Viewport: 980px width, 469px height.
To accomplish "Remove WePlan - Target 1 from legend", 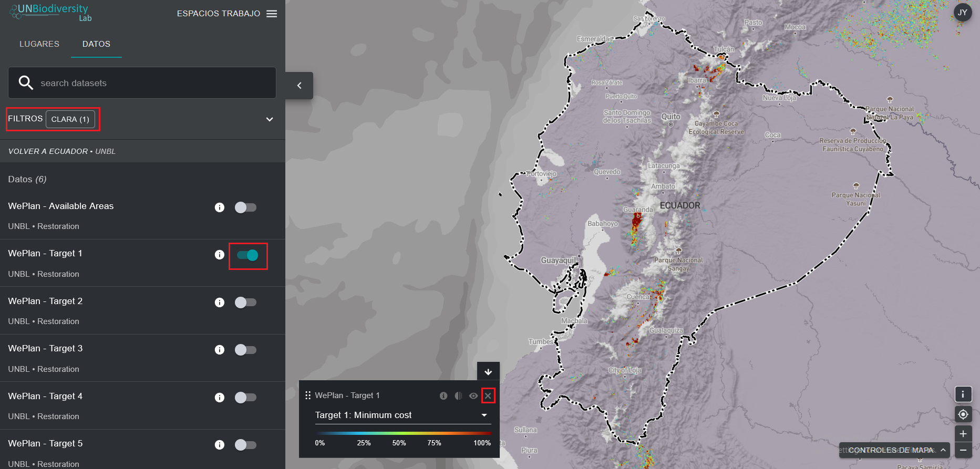I will pos(488,396).
